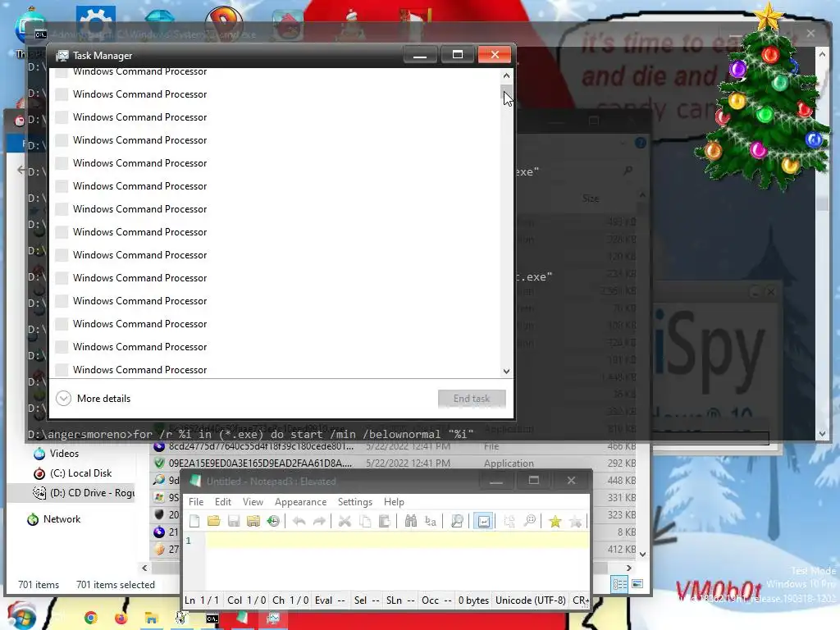The image size is (840, 630).
Task: Click command prompt window scroll up arrow
Action: coord(822,53)
